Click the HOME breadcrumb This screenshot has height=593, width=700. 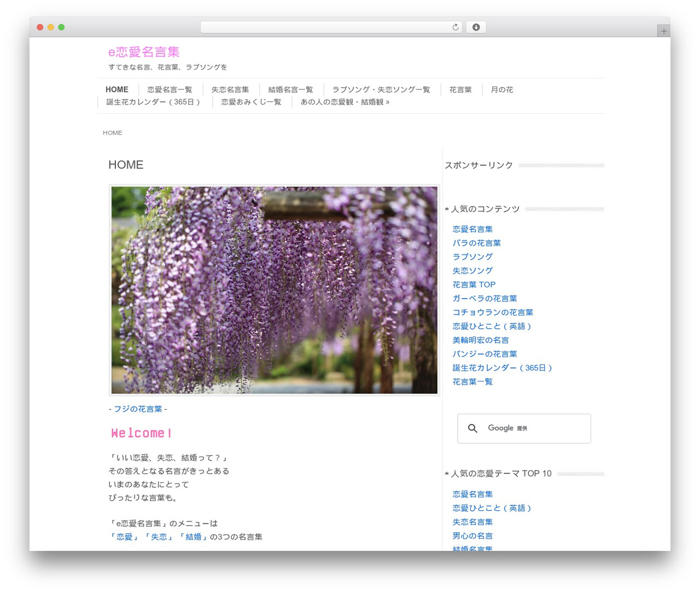113,133
